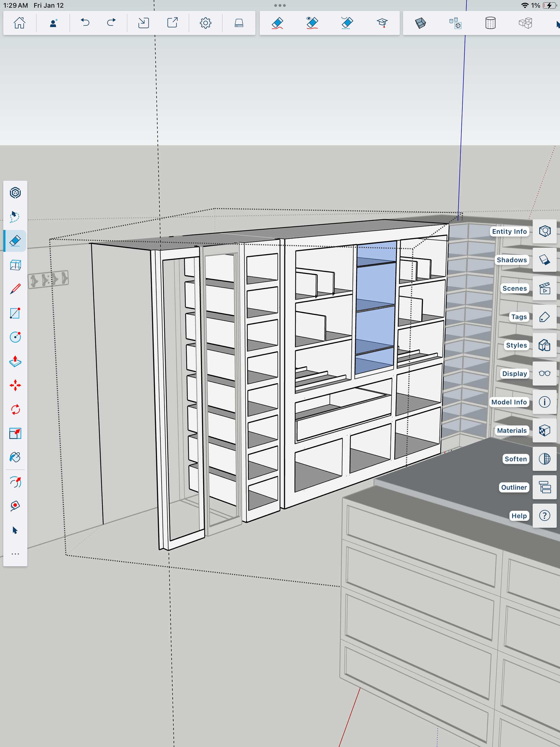560x747 pixels.
Task: Select the Paint Bucket tool
Action: [x=15, y=457]
